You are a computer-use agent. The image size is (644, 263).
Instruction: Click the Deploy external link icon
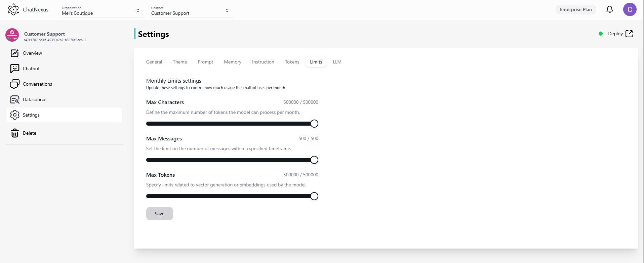point(629,34)
